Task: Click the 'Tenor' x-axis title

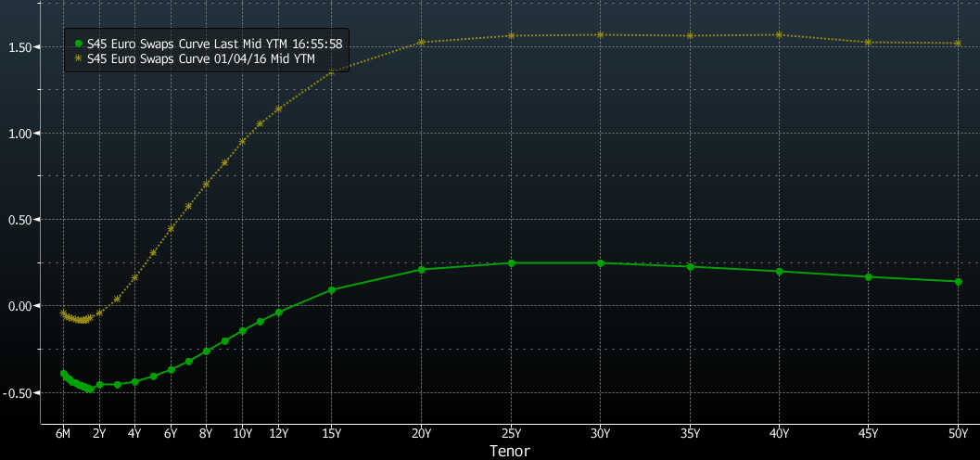Action: [511, 451]
